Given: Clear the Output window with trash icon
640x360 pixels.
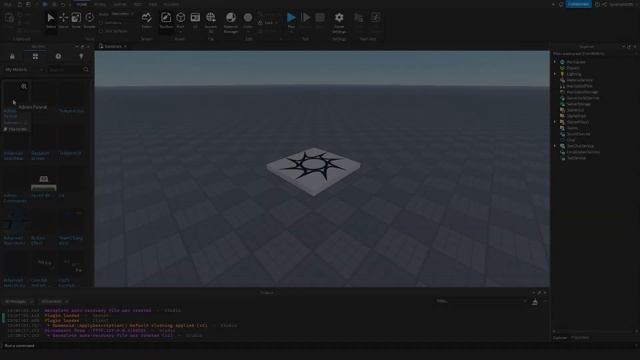Looking at the screenshot, I should point(534,302).
